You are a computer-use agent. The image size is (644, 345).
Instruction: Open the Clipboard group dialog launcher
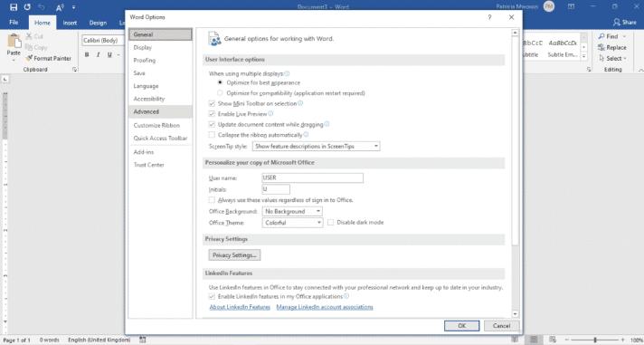coord(75,70)
